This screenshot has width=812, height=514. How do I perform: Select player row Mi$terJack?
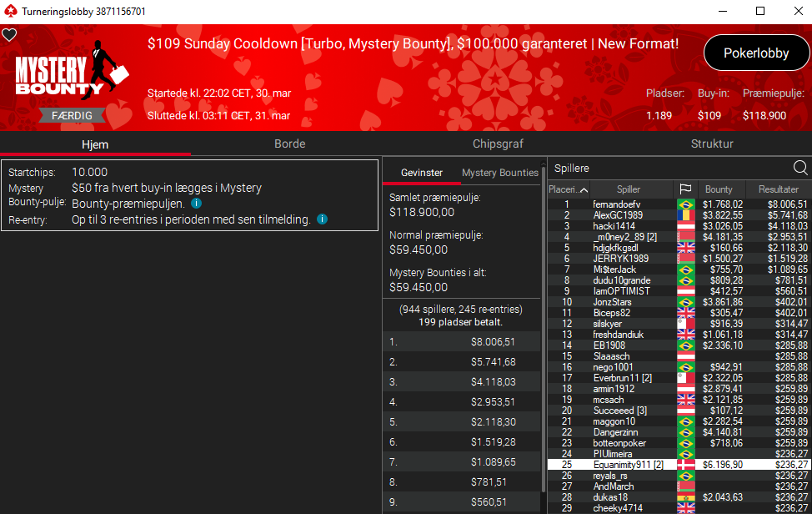(x=679, y=270)
